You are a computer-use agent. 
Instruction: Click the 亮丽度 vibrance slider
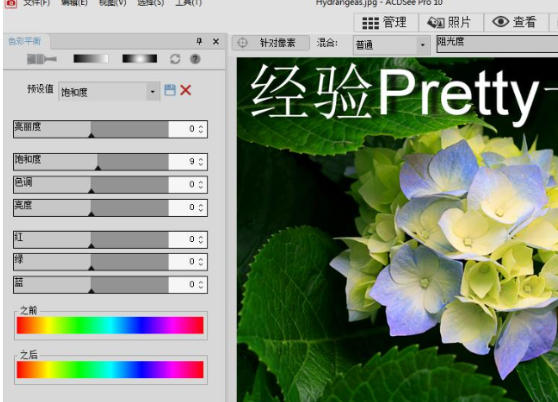(x=91, y=129)
